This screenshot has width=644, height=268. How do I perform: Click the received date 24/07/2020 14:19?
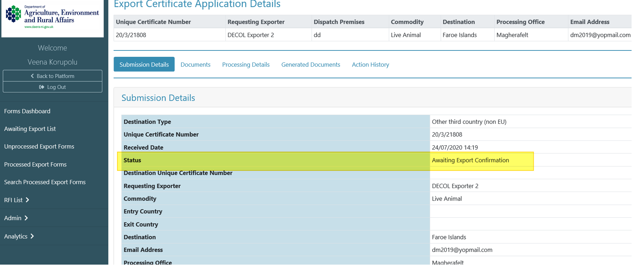click(455, 147)
